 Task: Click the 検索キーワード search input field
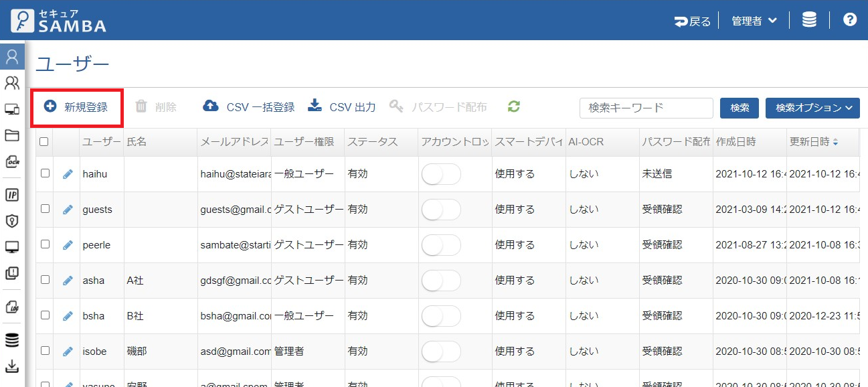point(646,108)
